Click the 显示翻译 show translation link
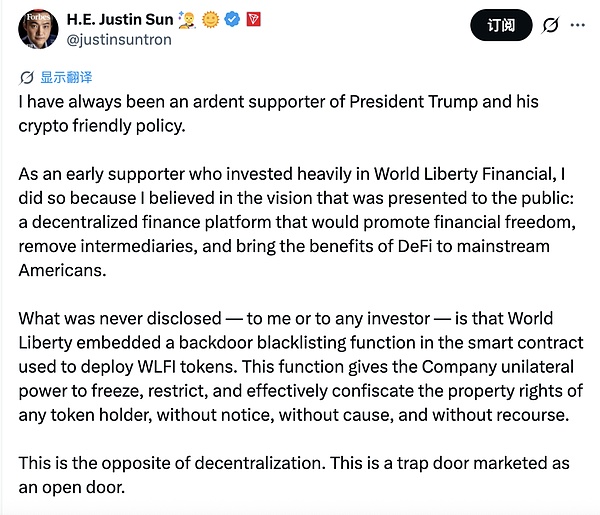The width and height of the screenshot is (600, 515). click(x=66, y=77)
